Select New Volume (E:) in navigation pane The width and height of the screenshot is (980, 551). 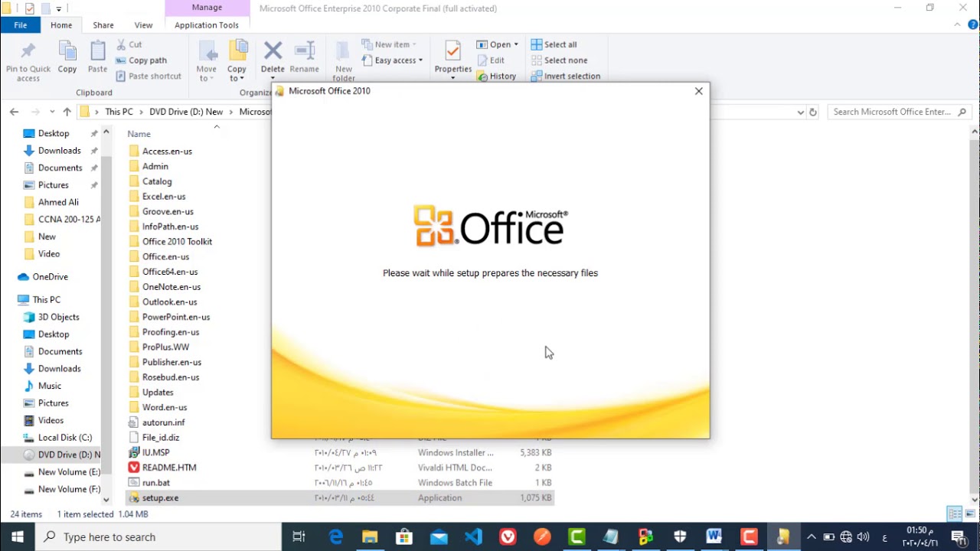tap(69, 472)
